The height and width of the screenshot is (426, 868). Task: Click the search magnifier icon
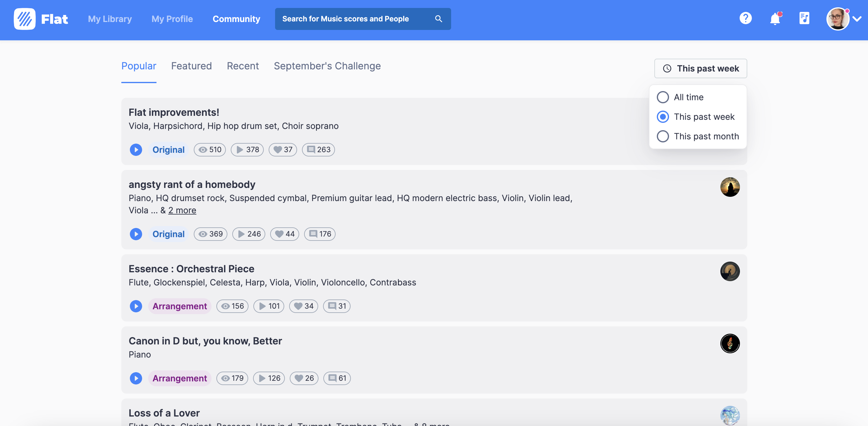point(438,19)
